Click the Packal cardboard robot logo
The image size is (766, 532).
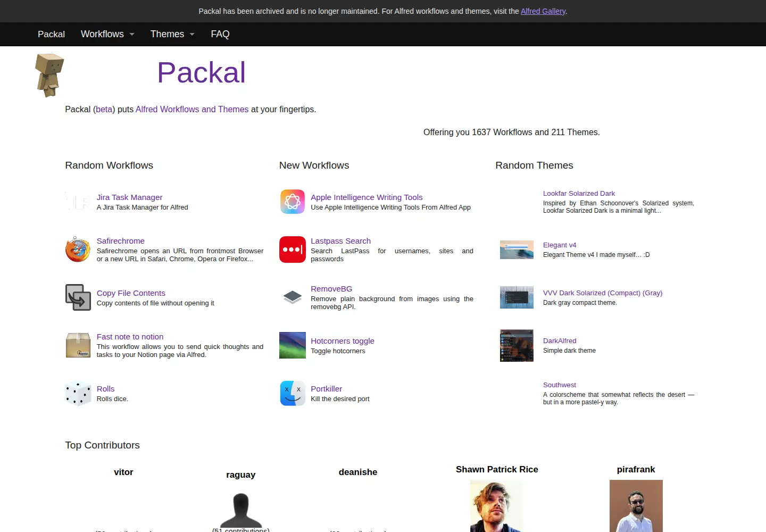49,75
